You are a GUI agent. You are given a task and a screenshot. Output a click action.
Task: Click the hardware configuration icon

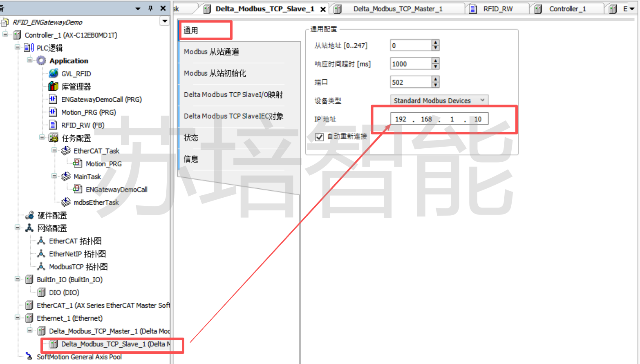pyautogui.click(x=29, y=215)
